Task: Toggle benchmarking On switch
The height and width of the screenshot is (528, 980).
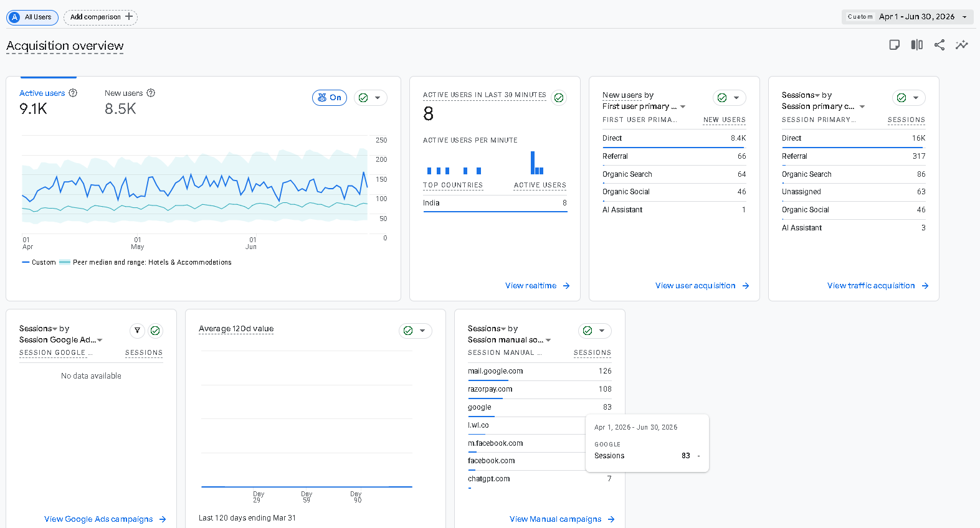Action: pos(330,98)
